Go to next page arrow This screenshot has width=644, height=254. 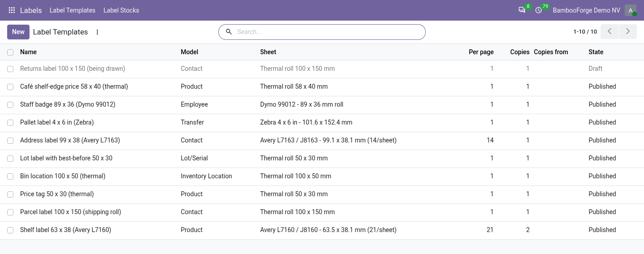tap(628, 32)
